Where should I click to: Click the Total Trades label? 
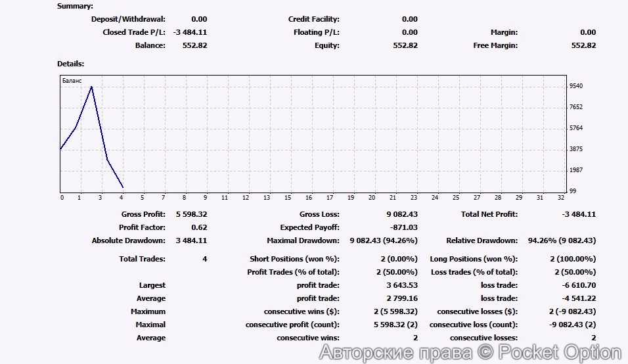coord(142,259)
